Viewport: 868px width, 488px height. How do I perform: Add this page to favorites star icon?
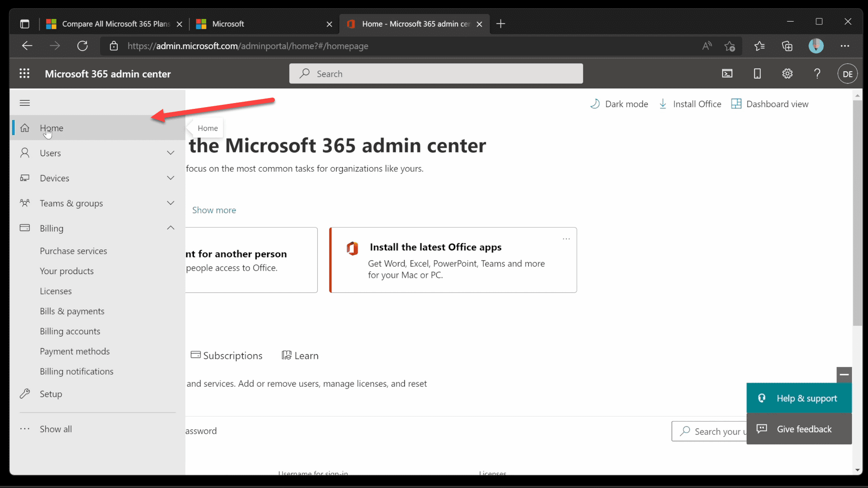pos(729,46)
